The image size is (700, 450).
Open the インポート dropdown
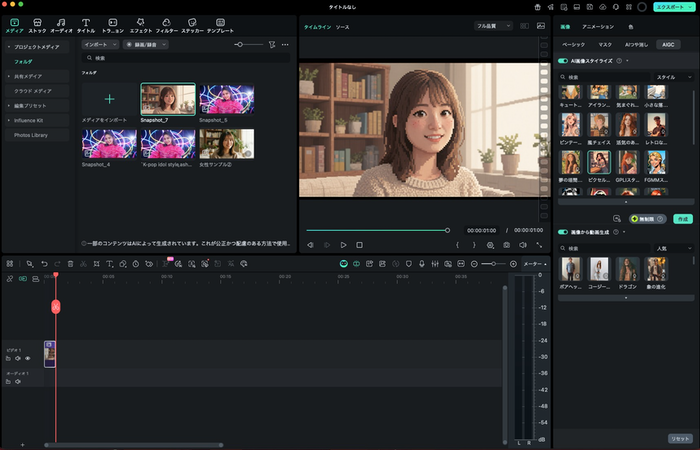100,45
